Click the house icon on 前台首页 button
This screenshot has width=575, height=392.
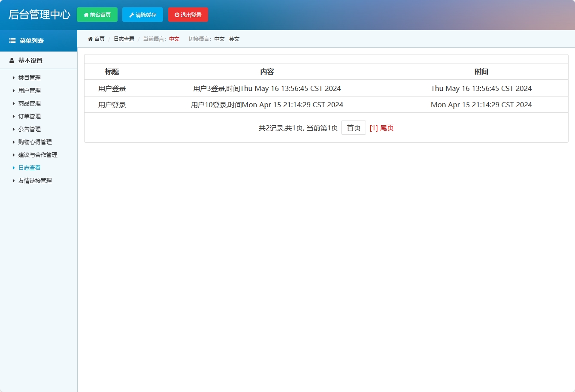tap(86, 15)
